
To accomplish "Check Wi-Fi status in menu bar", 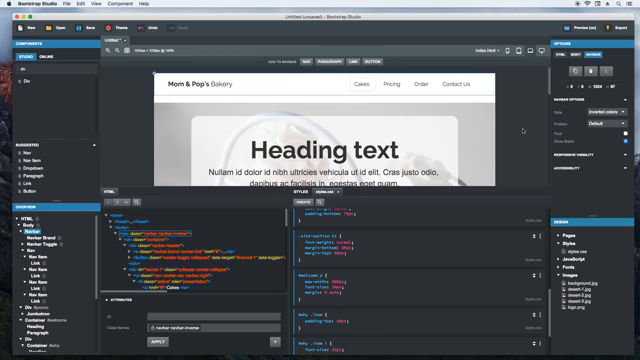I will (x=587, y=4).
